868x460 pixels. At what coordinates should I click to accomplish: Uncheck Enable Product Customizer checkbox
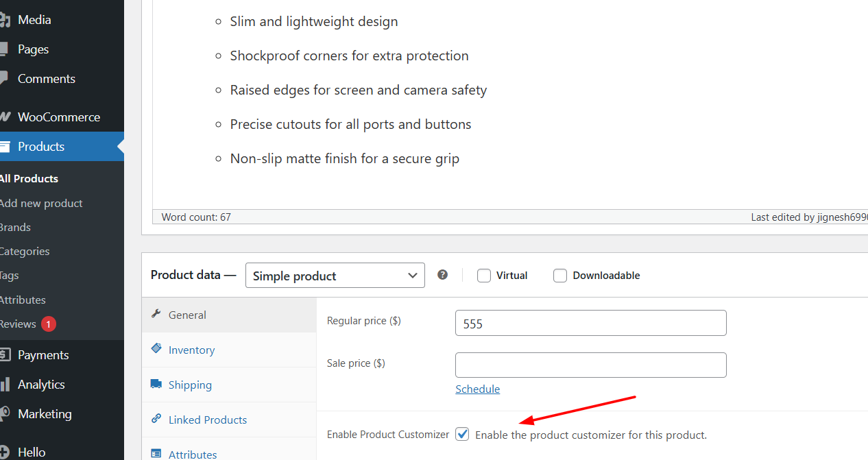click(463, 434)
